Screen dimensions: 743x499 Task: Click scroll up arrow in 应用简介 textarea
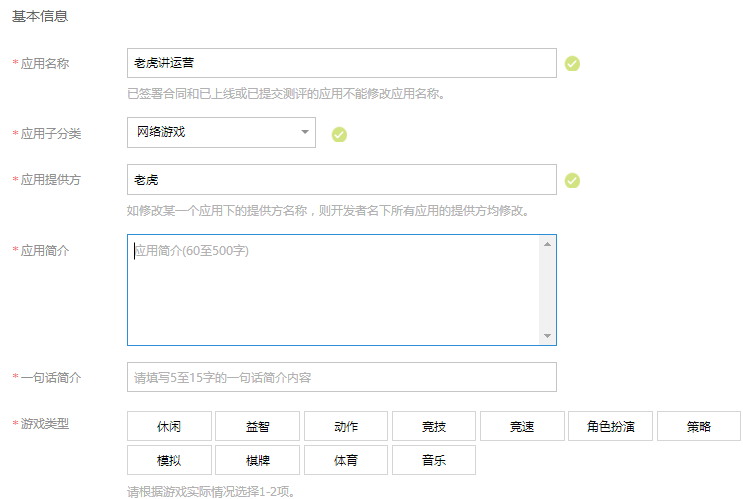click(547, 244)
